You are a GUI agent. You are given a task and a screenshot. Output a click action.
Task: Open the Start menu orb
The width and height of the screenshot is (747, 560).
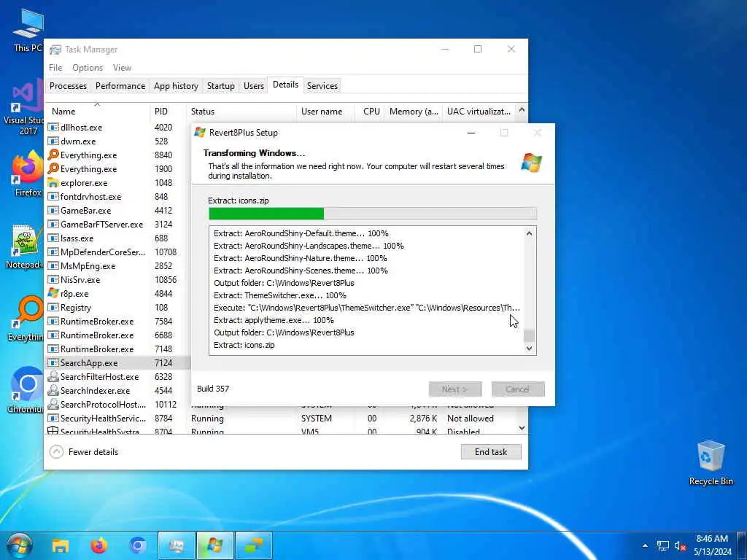19,545
